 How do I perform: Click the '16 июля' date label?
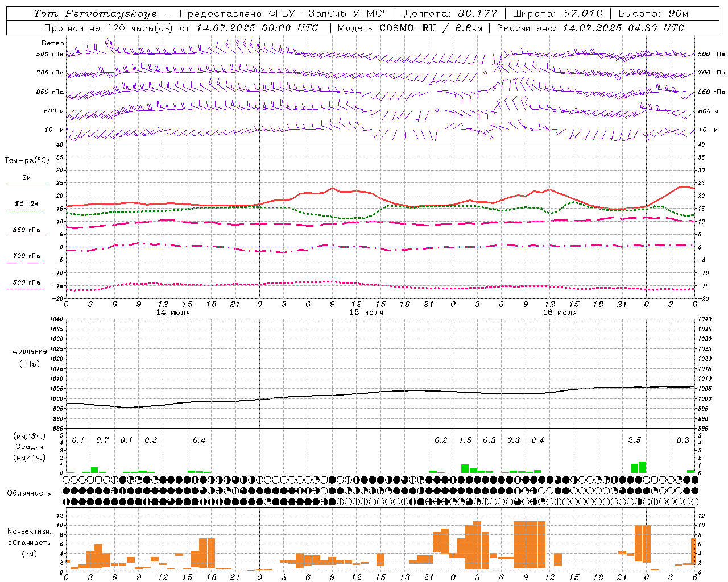(560, 313)
